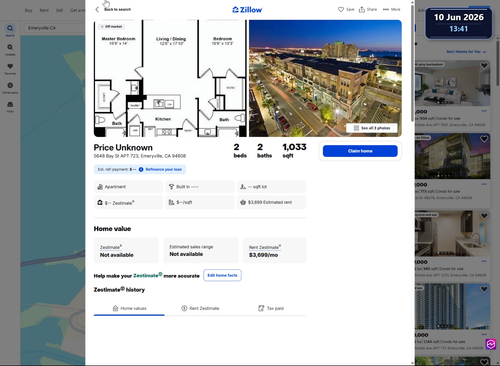The width and height of the screenshot is (500, 366).
Task: Select the Search icon in left sidebar
Action: pos(10,28)
